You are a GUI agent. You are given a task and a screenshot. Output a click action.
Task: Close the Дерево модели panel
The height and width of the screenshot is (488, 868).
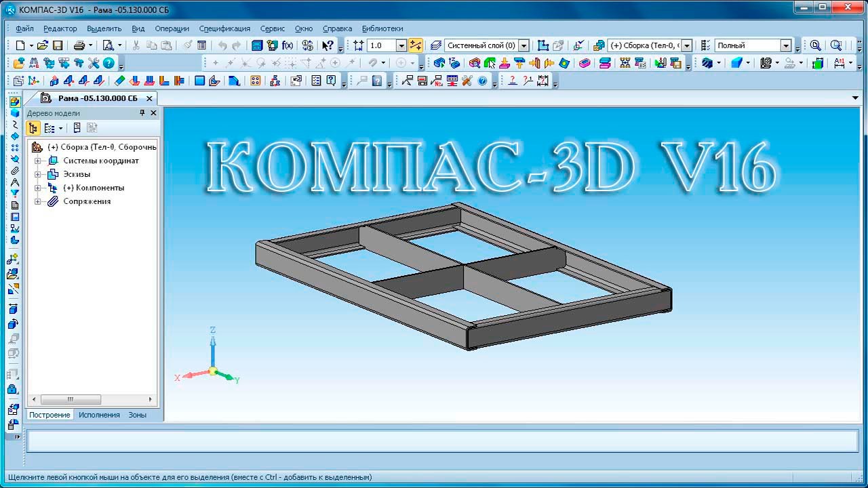(153, 113)
